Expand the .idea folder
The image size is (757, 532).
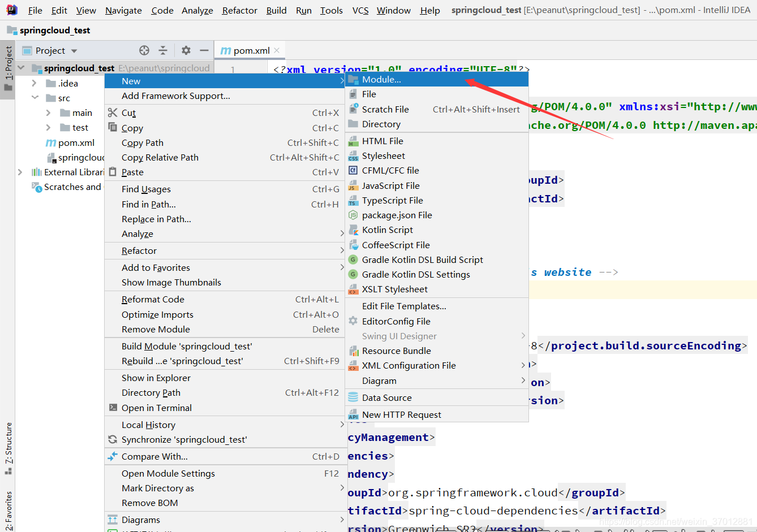pos(35,83)
